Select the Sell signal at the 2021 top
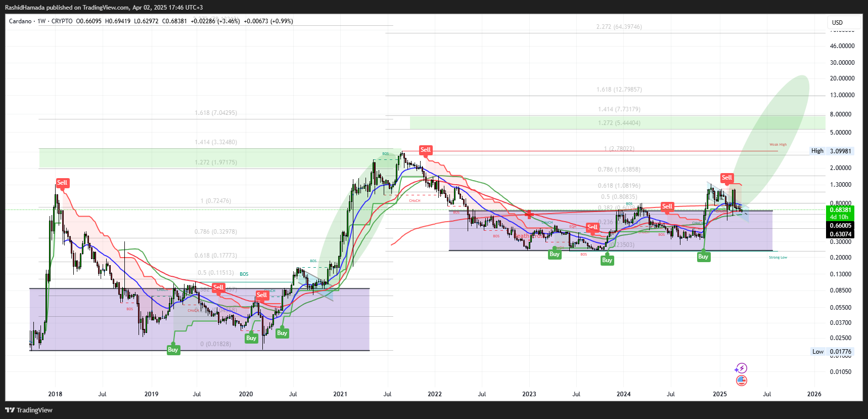868x419 pixels. click(426, 150)
